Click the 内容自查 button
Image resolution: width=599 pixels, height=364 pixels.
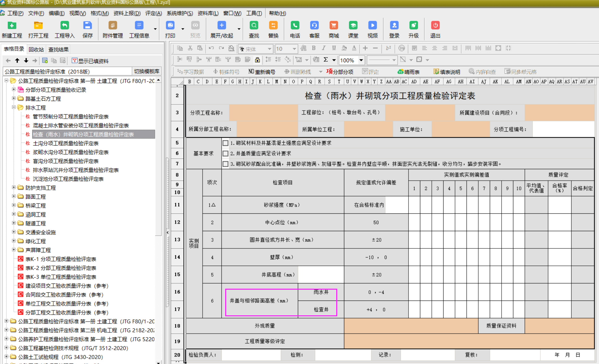point(482,72)
